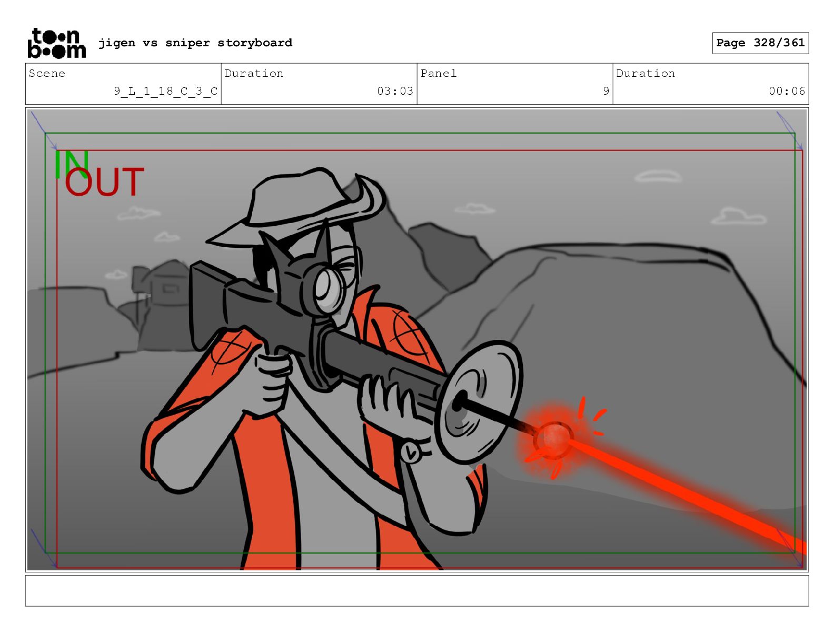Select the "jigen vs sniper storyboard" title
This screenshot has height=644, width=834.
(195, 43)
